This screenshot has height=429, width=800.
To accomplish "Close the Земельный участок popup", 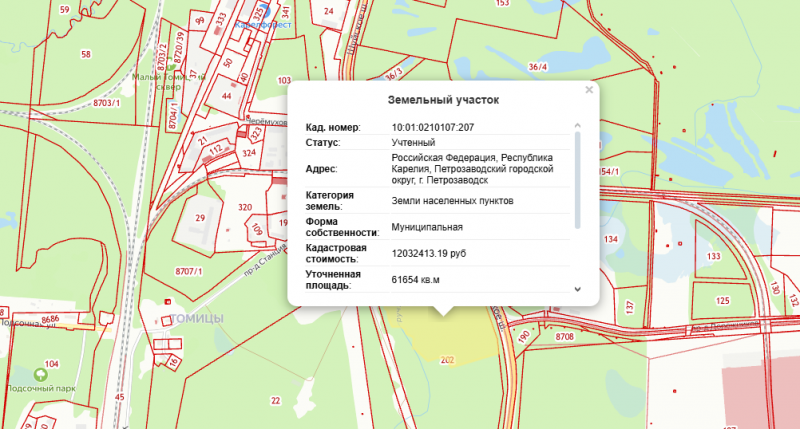I will (589, 90).
